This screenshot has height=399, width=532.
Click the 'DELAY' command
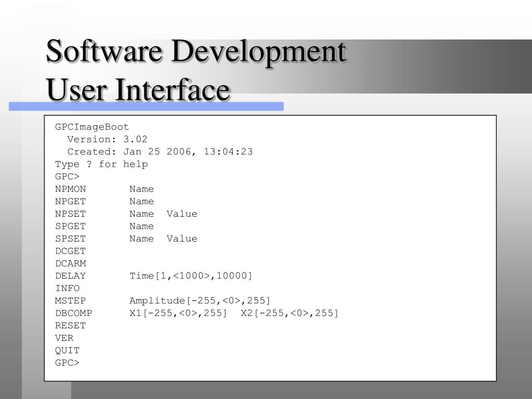click(x=71, y=276)
